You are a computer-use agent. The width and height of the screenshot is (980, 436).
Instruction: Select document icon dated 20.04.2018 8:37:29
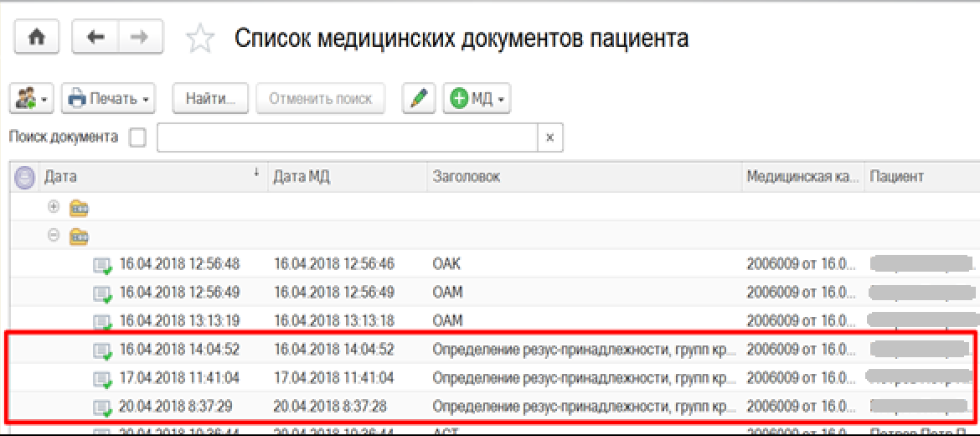pos(102,408)
